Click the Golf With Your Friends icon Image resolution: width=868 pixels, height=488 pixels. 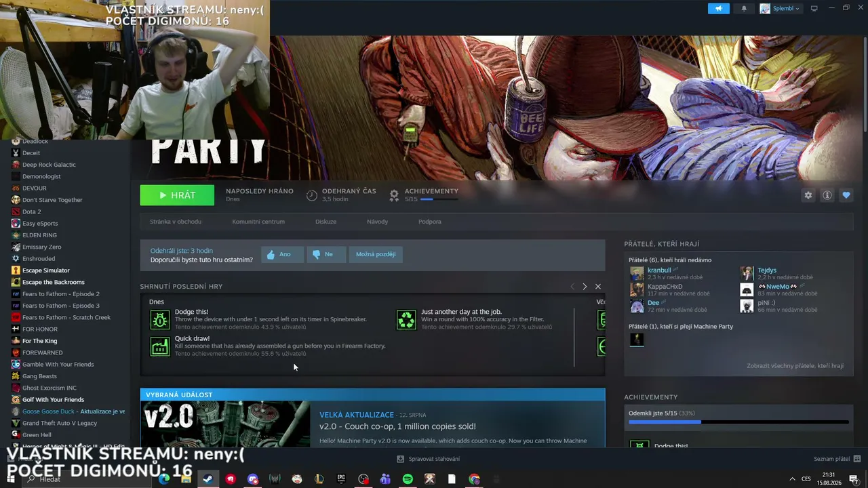pos(16,400)
